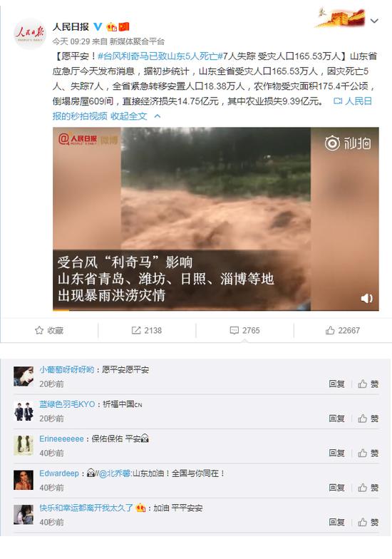Collapse full text with 收起全文 arrow
Viewport: 392px width, 559px height.
click(135, 116)
